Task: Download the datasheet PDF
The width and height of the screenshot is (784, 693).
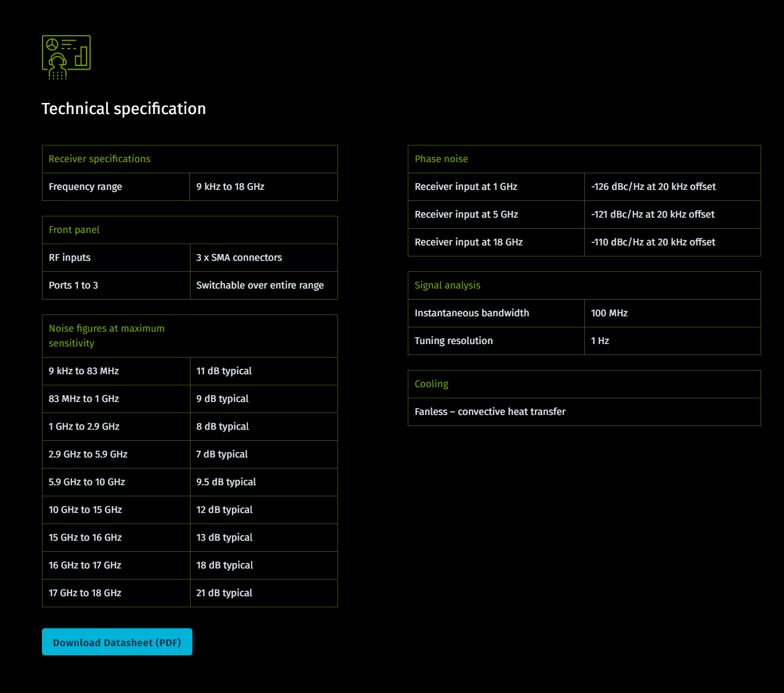Action: (117, 642)
